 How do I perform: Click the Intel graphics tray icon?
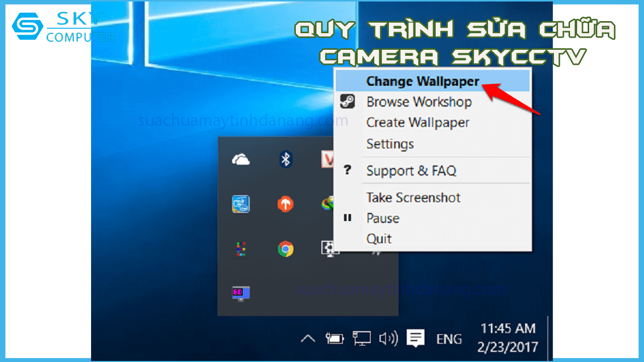point(241,204)
